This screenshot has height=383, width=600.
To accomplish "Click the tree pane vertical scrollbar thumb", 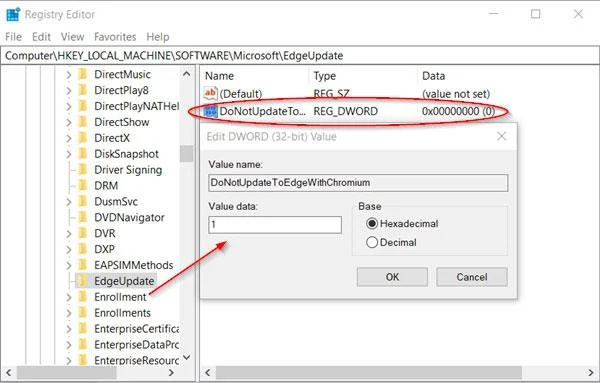I will tap(186, 154).
